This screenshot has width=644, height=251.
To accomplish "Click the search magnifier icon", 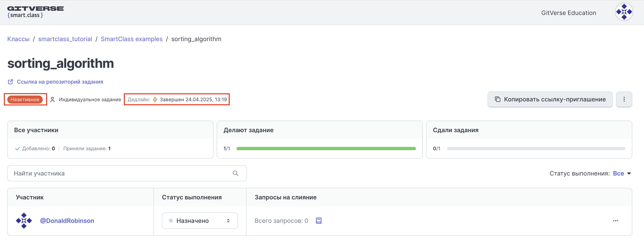I will 235,173.
